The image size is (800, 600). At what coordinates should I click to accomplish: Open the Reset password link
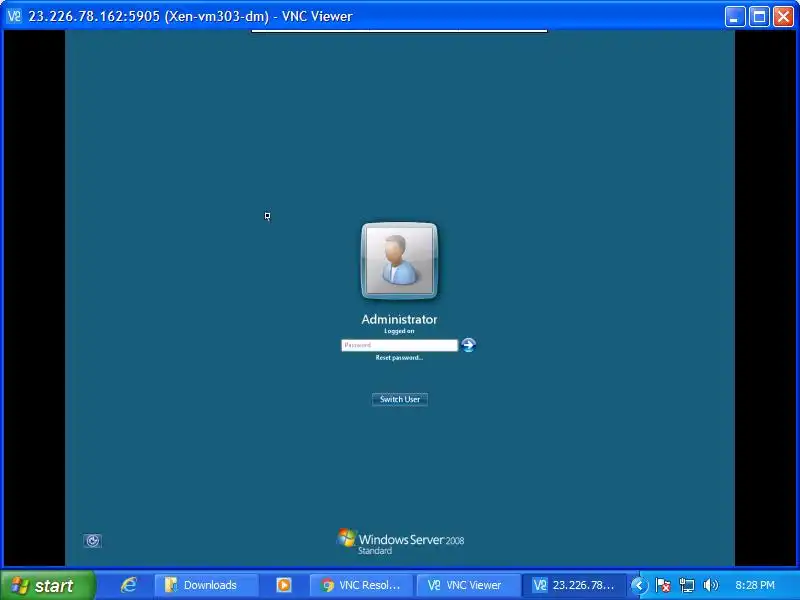click(399, 358)
